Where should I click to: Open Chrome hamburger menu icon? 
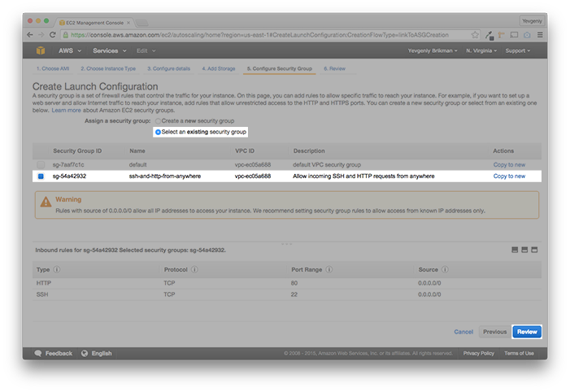(540, 35)
